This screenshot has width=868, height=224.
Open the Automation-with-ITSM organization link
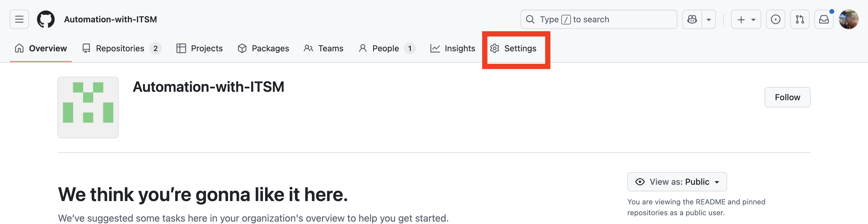[110, 19]
